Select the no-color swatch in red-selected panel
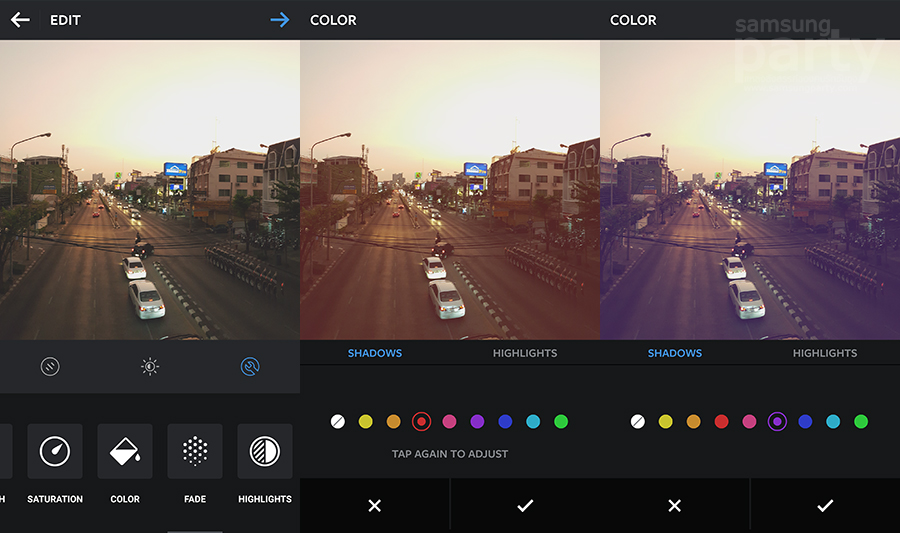The height and width of the screenshot is (533, 900). [337, 422]
